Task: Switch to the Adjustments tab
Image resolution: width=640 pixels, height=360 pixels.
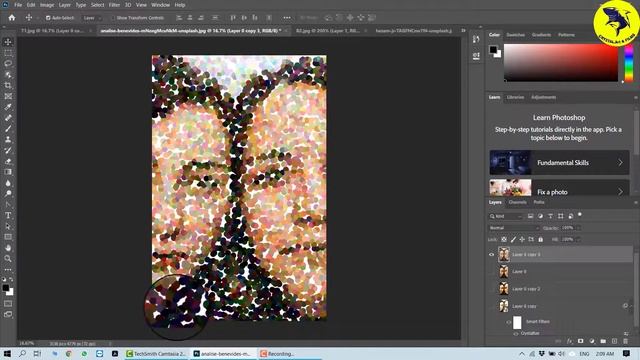Action: coord(543,98)
